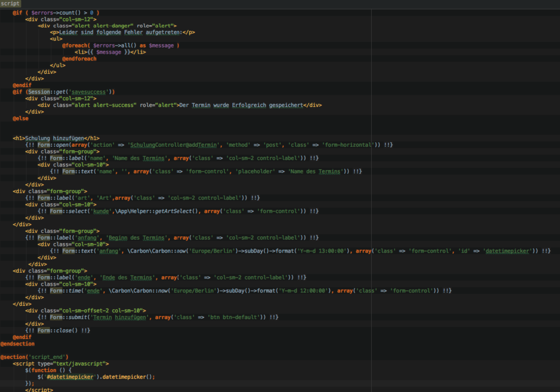Click the @foreach $errors->all() line
Screen dimensions: 560x392
(121, 46)
